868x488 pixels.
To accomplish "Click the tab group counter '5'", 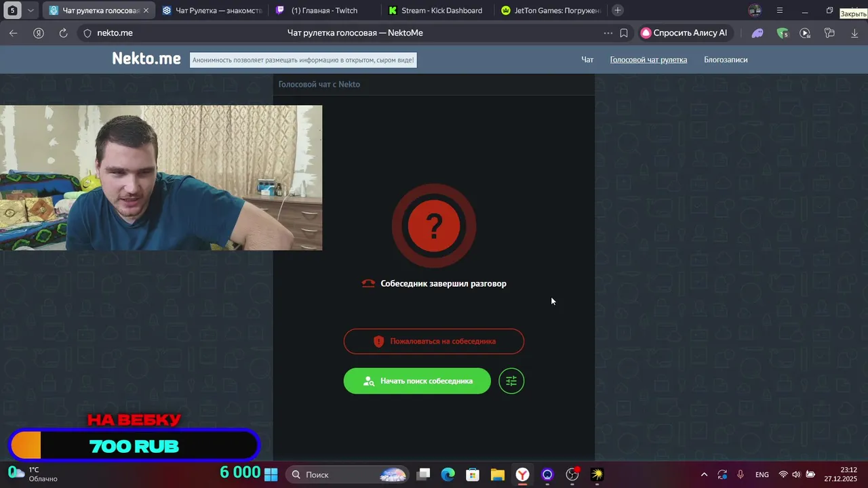I will pyautogui.click(x=12, y=10).
